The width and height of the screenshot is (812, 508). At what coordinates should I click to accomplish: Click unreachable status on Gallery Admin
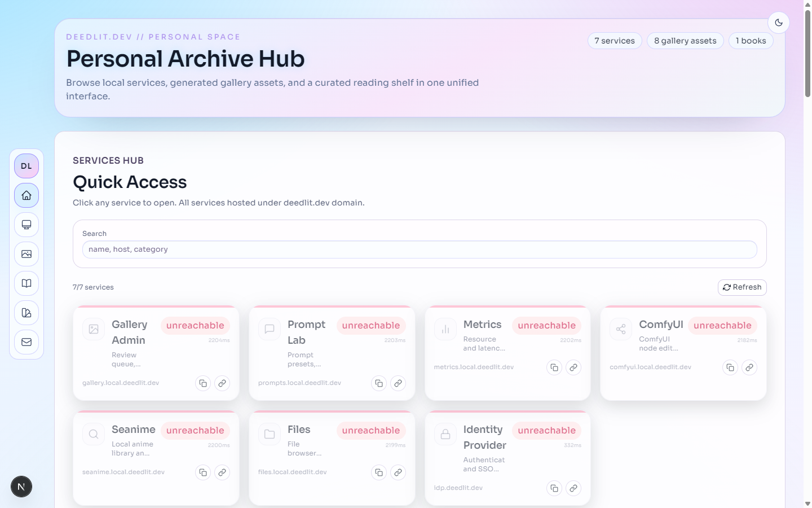point(195,326)
